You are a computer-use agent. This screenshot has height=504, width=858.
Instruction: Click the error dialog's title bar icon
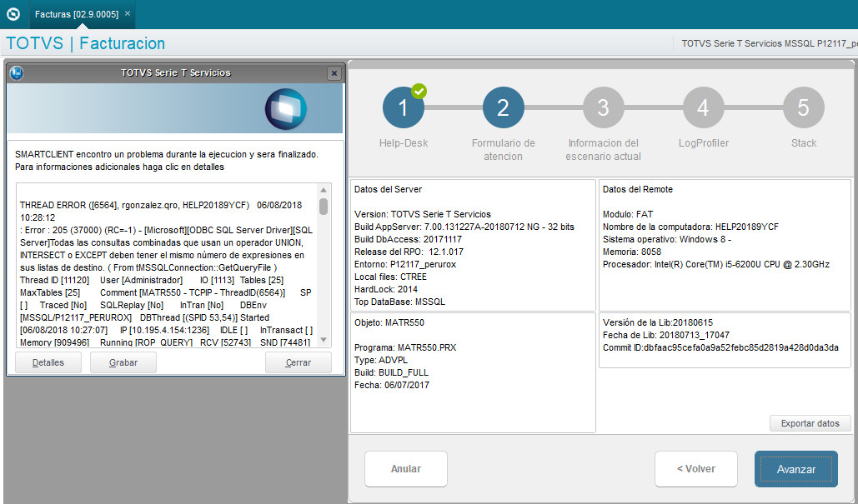point(17,72)
